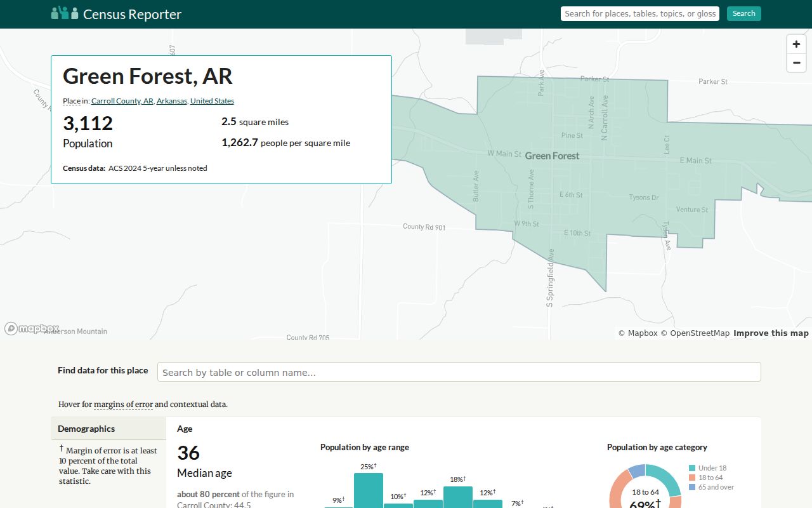This screenshot has height=508, width=812.
Task: Click the green Search button
Action: tap(743, 13)
